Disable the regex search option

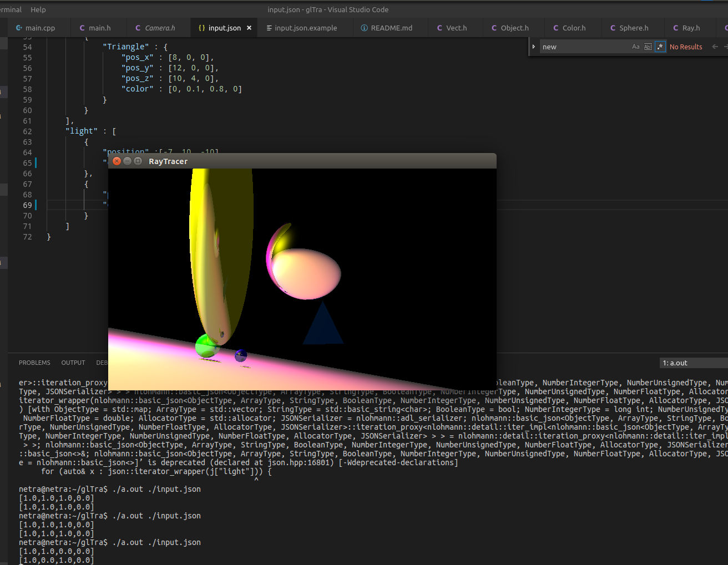659,47
